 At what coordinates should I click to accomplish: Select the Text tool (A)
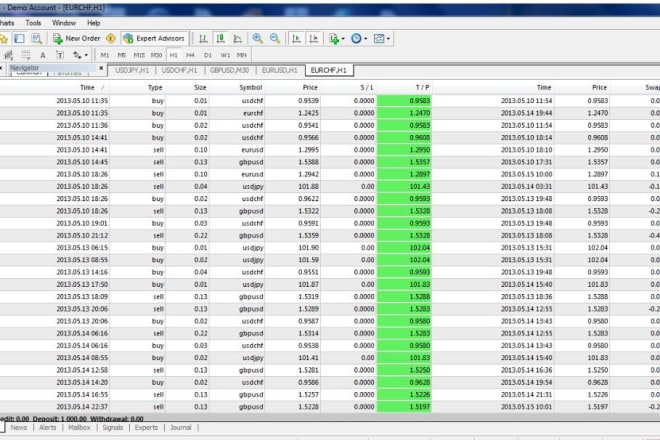[x=43, y=55]
